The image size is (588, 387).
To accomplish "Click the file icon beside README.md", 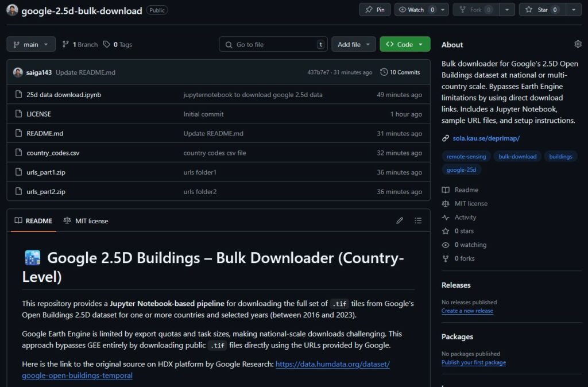I will pyautogui.click(x=18, y=133).
